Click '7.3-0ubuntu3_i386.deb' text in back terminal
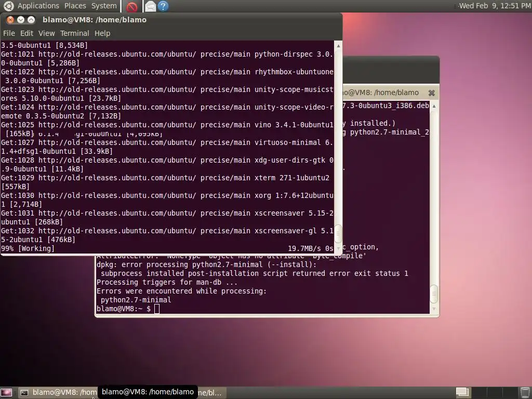The height and width of the screenshot is (399, 532). click(386, 105)
